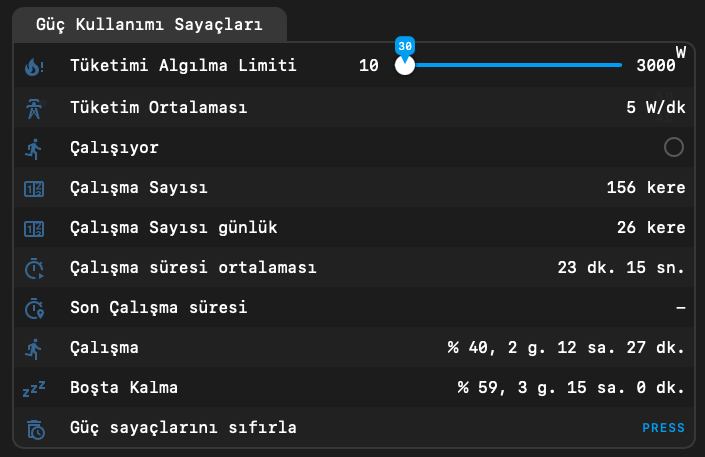This screenshot has height=457, width=705.
Task: Click the counter icon beside Çalışma Sayısı günlük
Action: [34, 229]
